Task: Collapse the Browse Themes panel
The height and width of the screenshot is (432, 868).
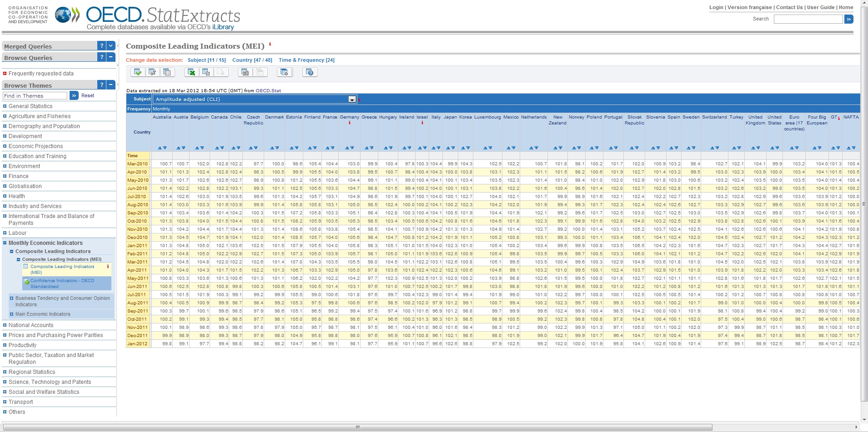Action: coord(110,84)
